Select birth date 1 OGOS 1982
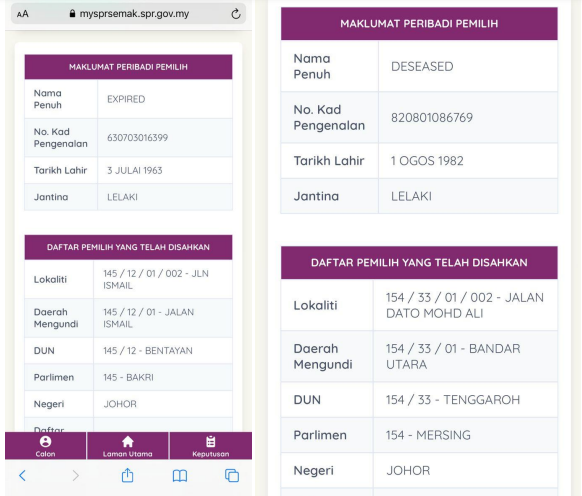 point(427,161)
